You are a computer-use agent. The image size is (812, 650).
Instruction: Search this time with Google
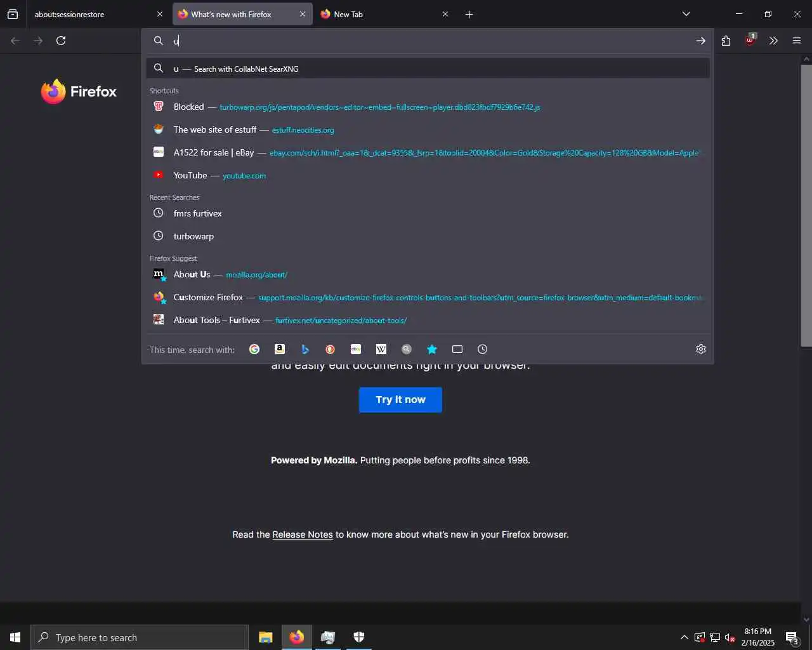click(x=254, y=349)
